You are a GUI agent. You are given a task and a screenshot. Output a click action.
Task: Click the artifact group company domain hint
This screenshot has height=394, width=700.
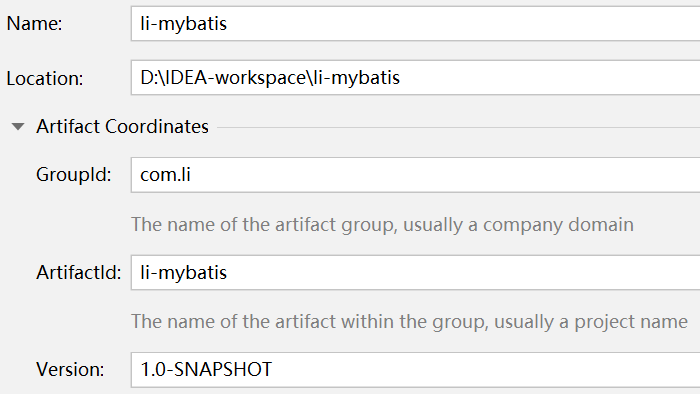[382, 224]
